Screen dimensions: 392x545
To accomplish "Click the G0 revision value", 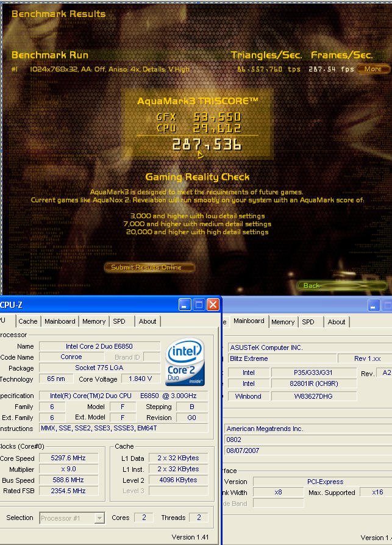I will click(192, 418).
